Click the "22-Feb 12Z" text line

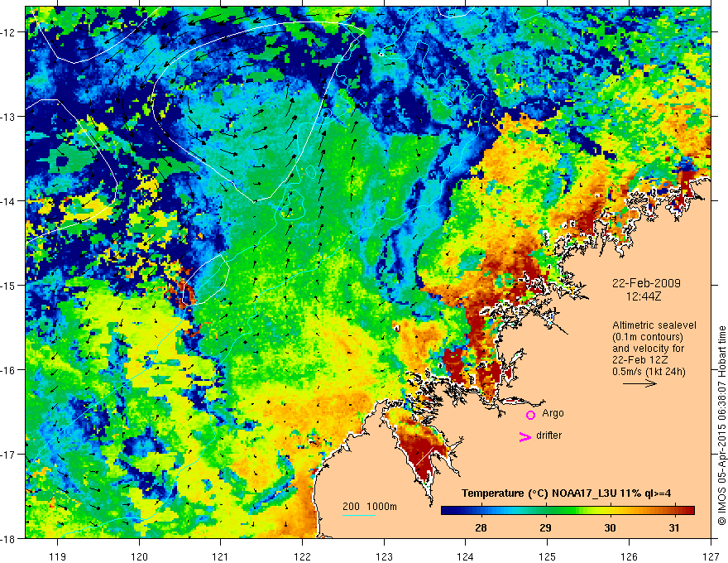point(639,360)
